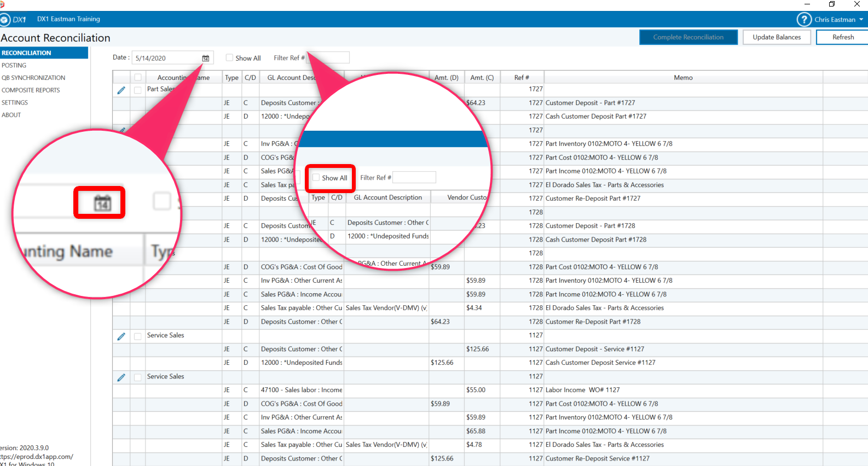Image resolution: width=868 pixels, height=466 pixels.
Task: Select memo 'Cash Customer Deposit Part #1727'
Action: point(596,116)
